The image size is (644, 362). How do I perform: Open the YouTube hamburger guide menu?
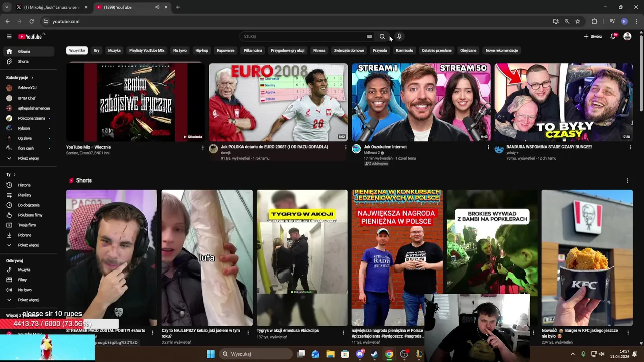click(x=9, y=36)
